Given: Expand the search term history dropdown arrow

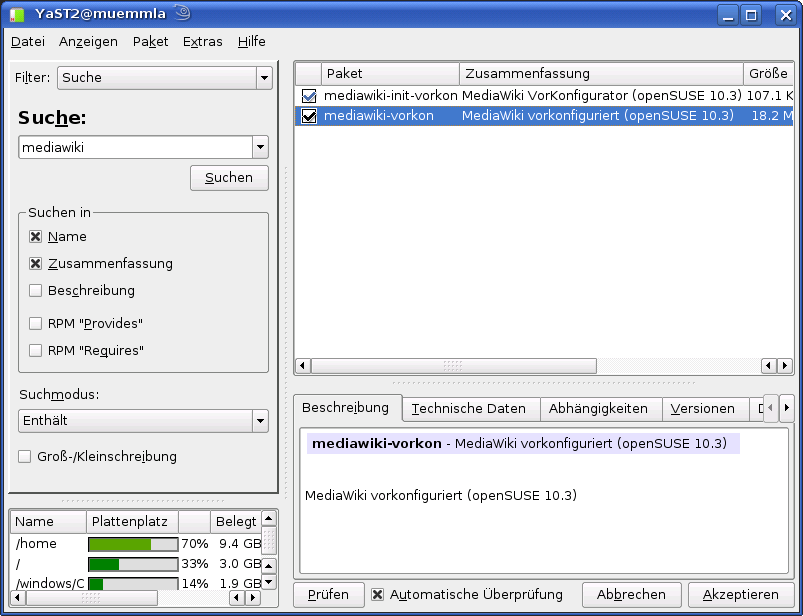Looking at the screenshot, I should tap(260, 147).
